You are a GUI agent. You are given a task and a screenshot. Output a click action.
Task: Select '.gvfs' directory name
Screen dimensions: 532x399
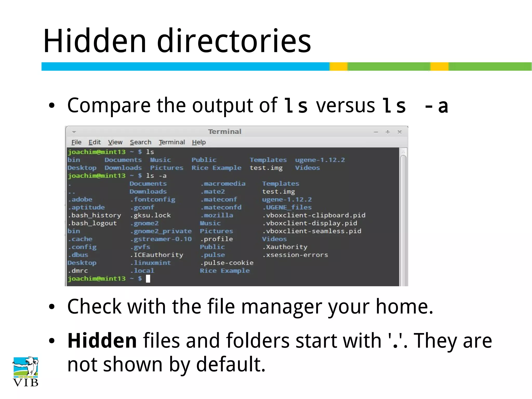140,247
